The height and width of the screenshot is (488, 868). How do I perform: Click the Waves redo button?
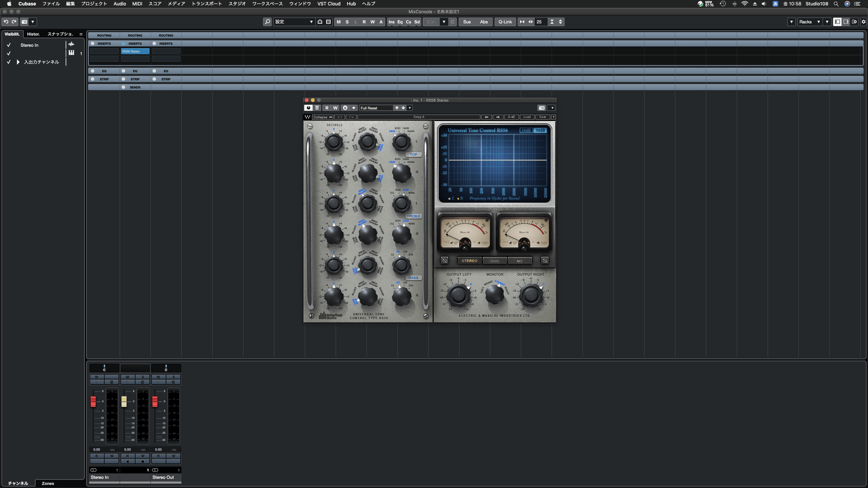351,117
